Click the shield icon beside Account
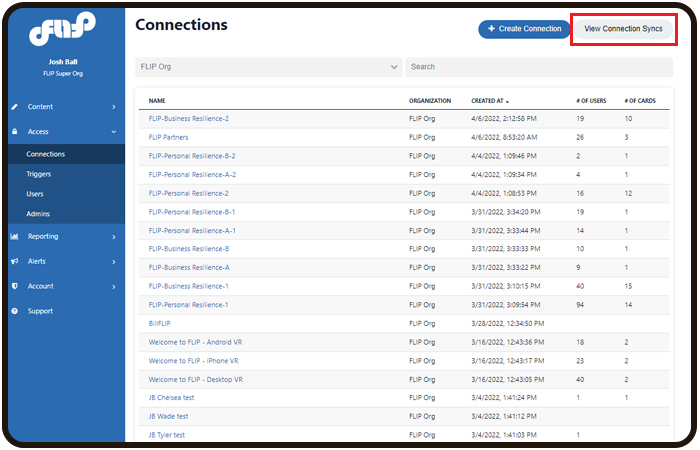Viewport: 700px width, 450px height. point(15,286)
